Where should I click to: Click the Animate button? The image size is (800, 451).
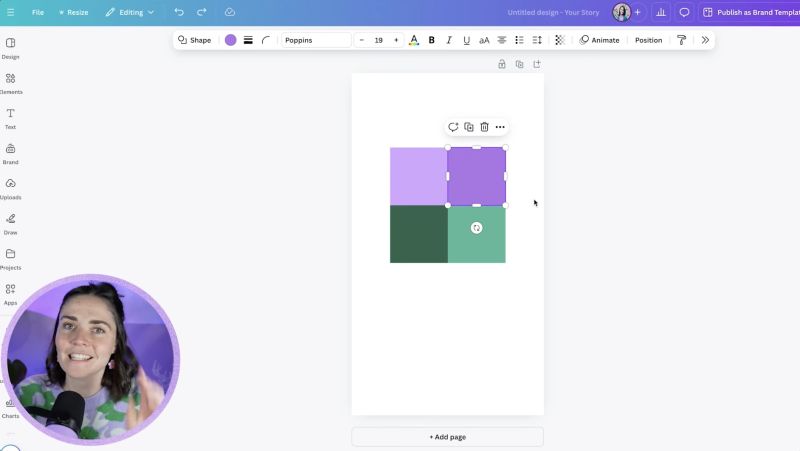599,40
